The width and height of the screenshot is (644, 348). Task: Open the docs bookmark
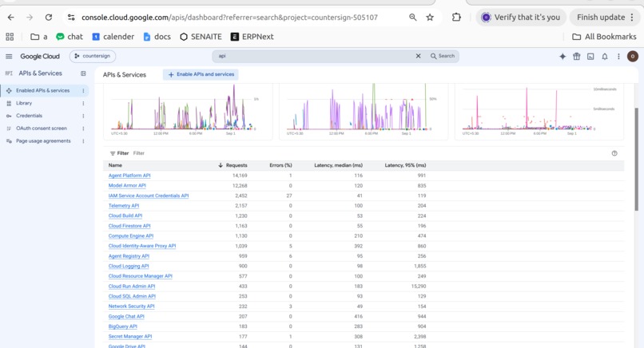(x=157, y=37)
